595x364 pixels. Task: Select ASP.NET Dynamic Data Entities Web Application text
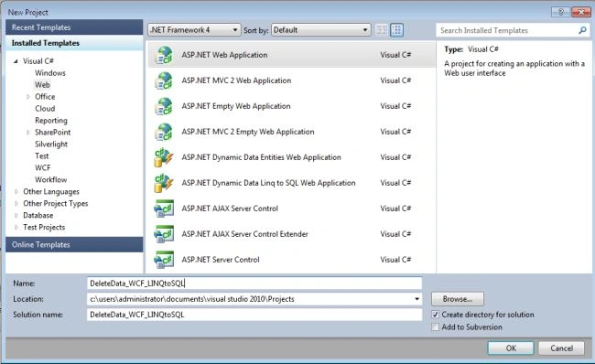[261, 157]
